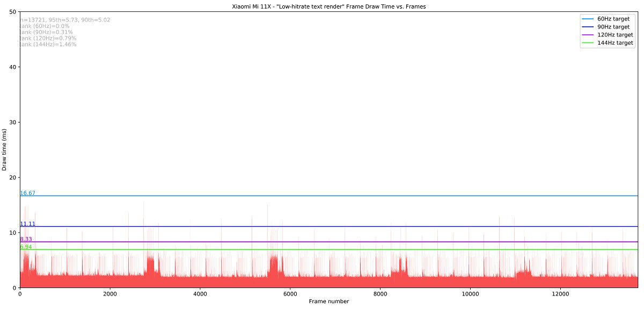Click the "Frame number" axis label
This screenshot has width=644, height=309.
329,301
